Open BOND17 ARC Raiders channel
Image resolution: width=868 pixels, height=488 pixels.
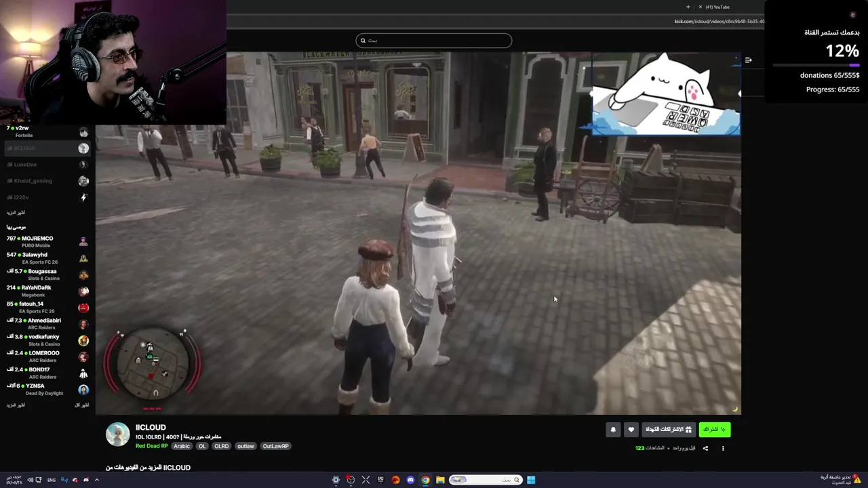pyautogui.click(x=47, y=373)
